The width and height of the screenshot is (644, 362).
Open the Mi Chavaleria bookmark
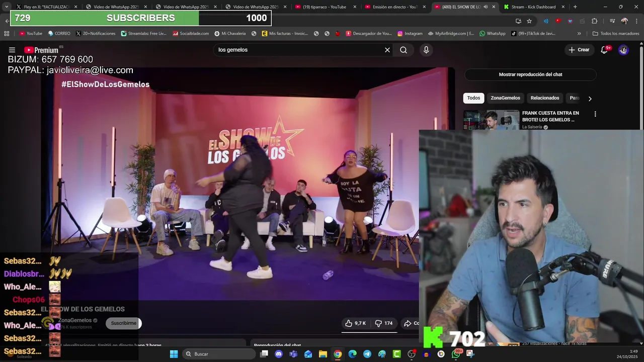click(230, 34)
